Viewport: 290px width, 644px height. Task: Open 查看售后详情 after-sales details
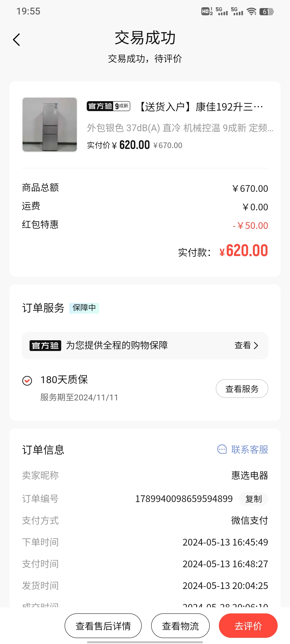pyautogui.click(x=103, y=626)
